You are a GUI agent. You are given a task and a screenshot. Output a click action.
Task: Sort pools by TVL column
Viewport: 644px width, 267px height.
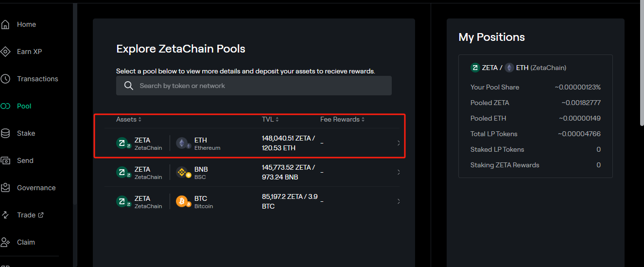tap(270, 120)
